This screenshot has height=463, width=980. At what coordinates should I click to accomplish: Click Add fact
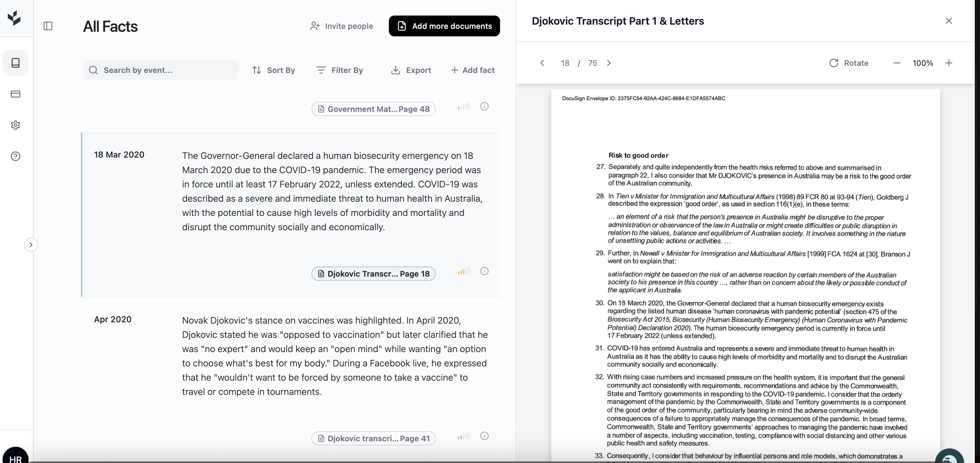[x=472, y=70]
